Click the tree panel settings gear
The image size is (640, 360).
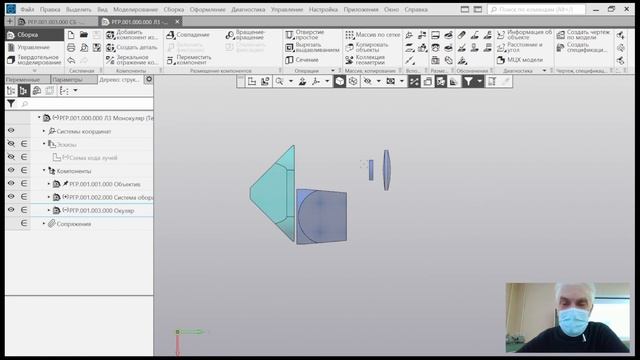(149, 80)
